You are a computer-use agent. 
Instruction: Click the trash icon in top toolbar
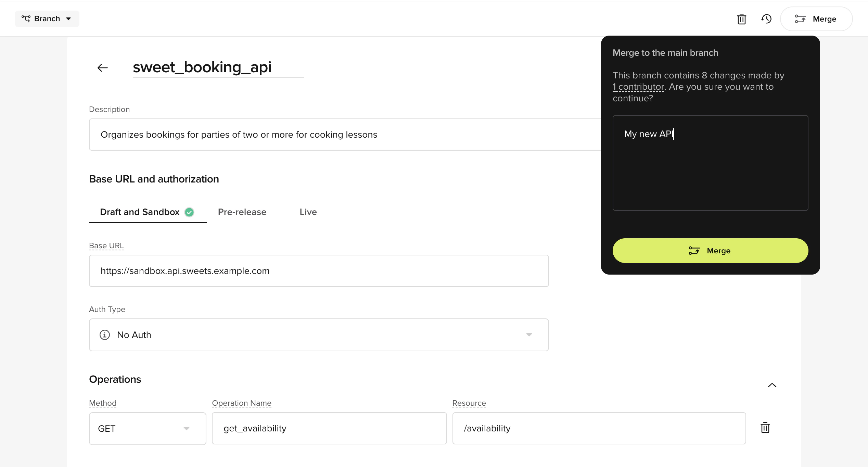point(741,19)
